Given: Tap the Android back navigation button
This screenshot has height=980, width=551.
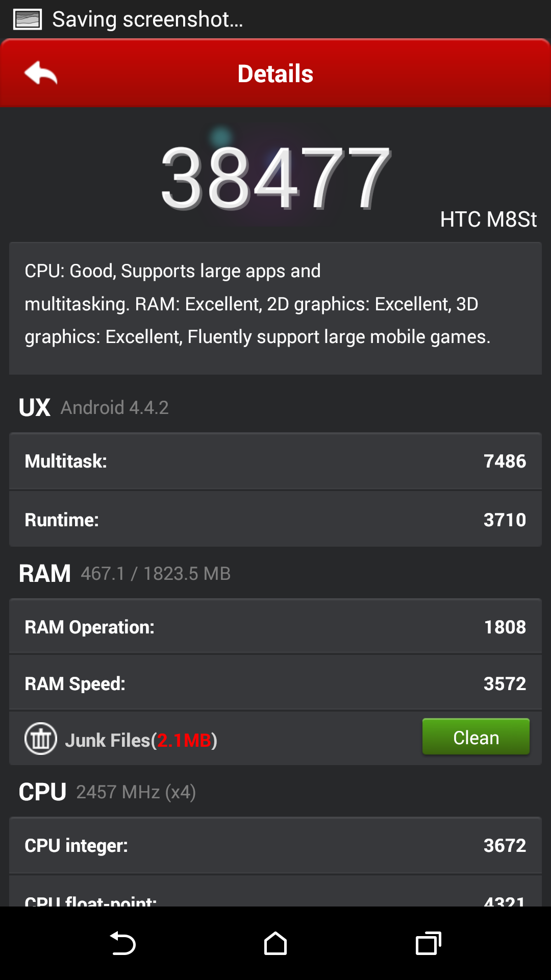Looking at the screenshot, I should [x=122, y=943].
